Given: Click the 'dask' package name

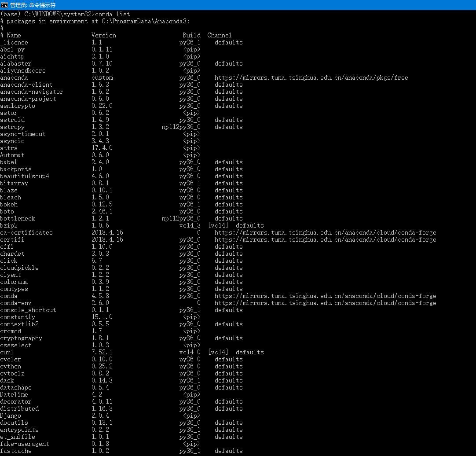Looking at the screenshot, I should click(x=7, y=381).
